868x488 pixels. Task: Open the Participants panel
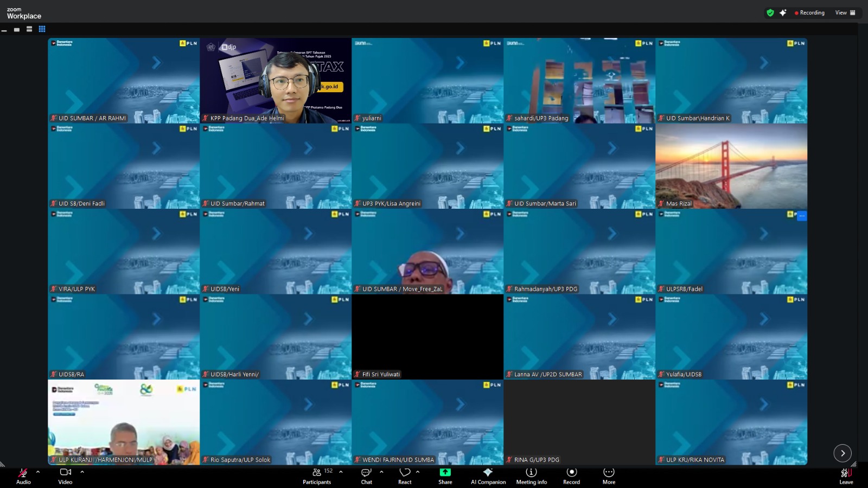(x=317, y=475)
